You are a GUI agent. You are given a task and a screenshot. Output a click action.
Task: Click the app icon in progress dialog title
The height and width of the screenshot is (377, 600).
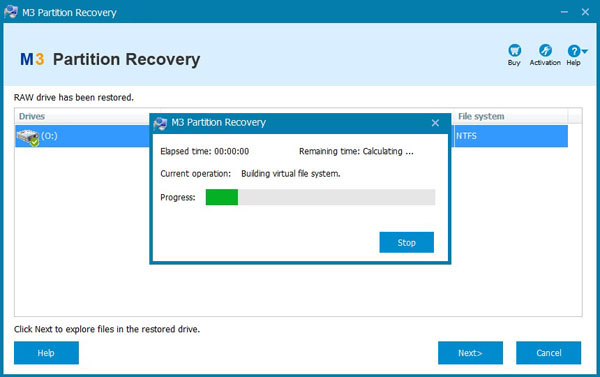160,123
